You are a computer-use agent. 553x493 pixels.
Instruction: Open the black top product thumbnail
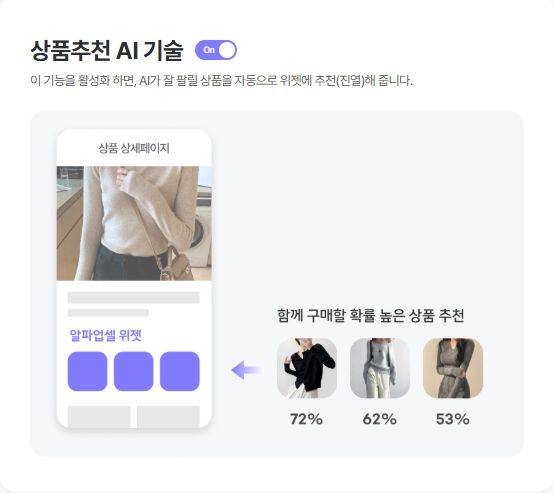coord(307,368)
